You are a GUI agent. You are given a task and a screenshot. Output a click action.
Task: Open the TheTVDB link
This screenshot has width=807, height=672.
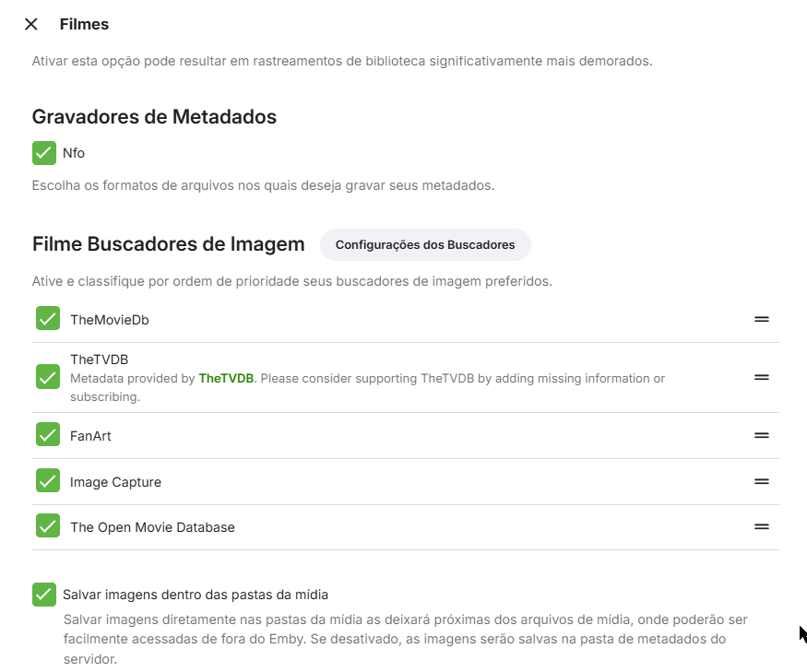point(224,378)
